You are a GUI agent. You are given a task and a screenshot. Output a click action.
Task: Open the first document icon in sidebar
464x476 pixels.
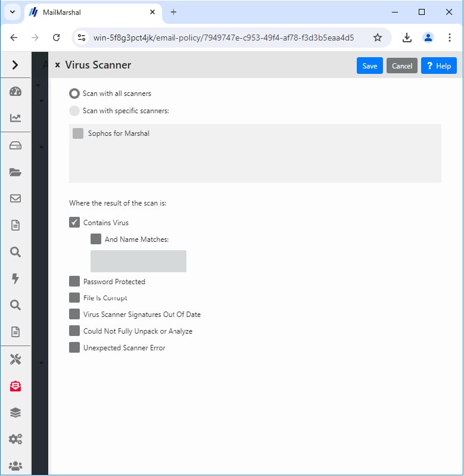15,225
